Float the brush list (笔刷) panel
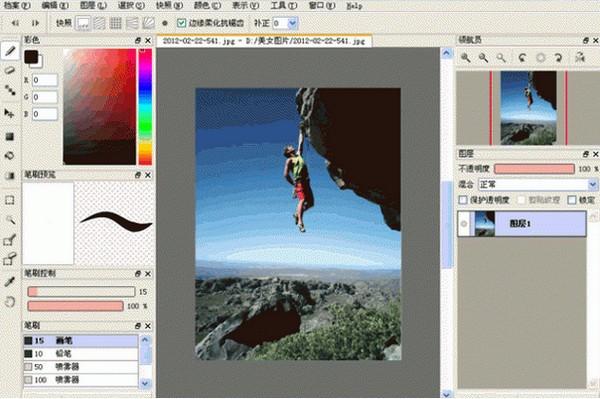The height and width of the screenshot is (399, 600). [x=138, y=326]
